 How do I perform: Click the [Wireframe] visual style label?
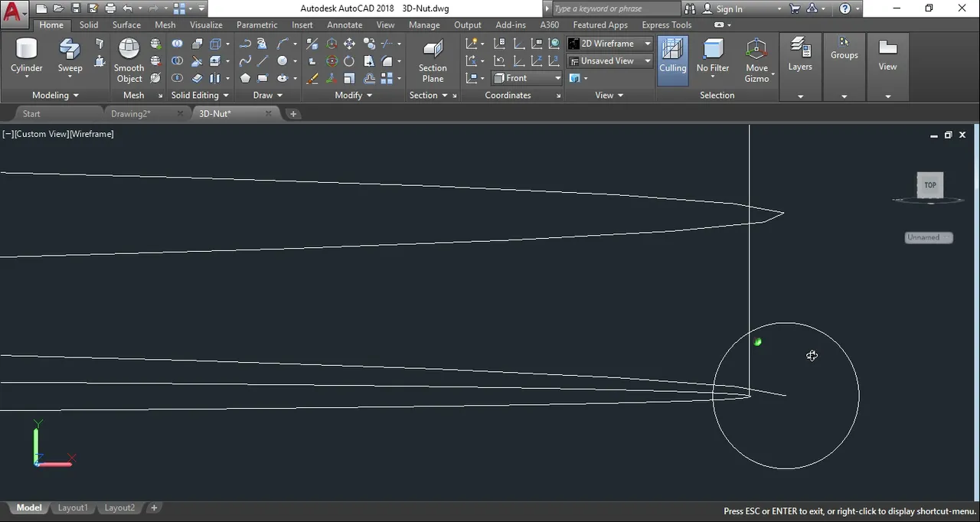pyautogui.click(x=92, y=134)
